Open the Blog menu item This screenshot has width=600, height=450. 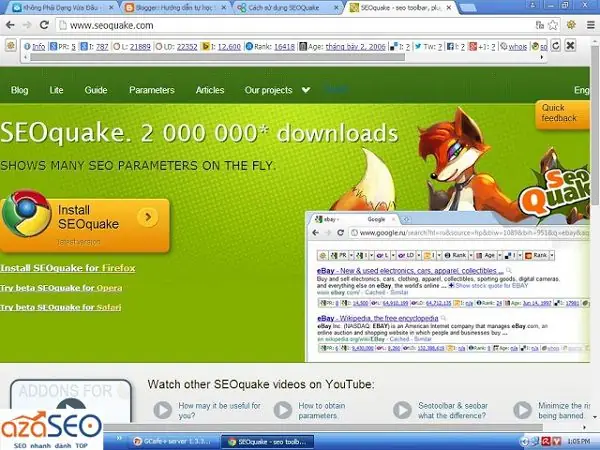tap(20, 90)
